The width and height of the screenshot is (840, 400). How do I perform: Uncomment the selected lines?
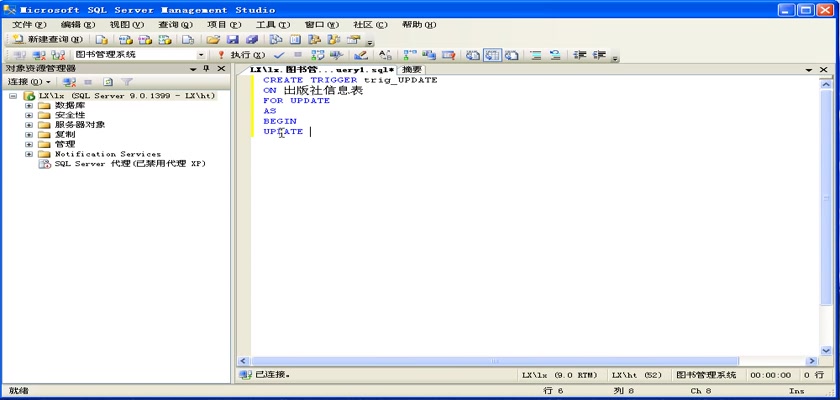tap(555, 55)
